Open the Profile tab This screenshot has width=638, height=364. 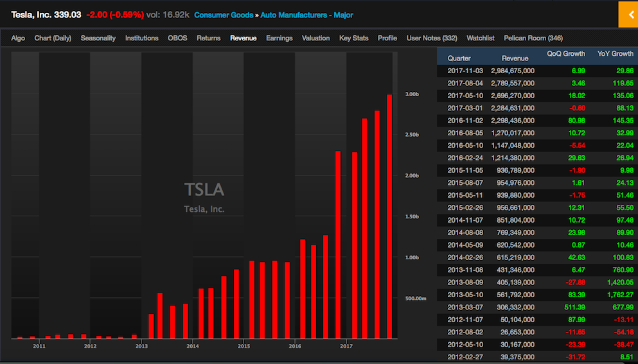click(x=387, y=39)
